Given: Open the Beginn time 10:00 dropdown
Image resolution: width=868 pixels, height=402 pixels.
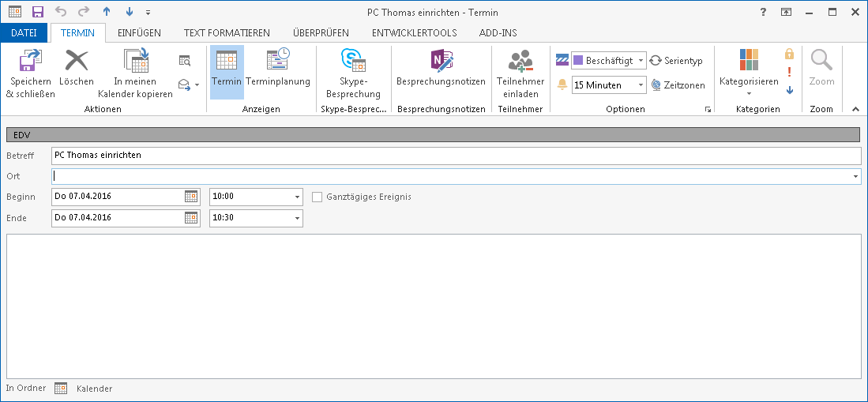Looking at the screenshot, I should (x=297, y=197).
